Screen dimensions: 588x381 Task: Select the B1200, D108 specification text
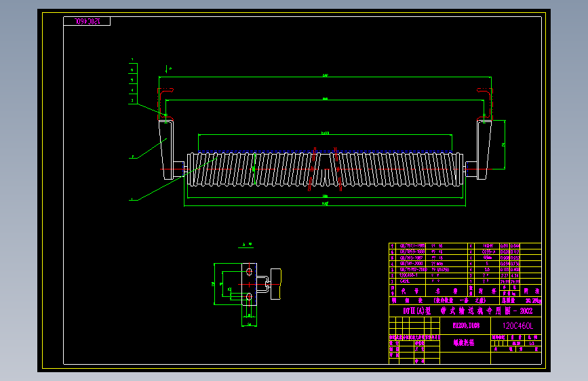(x=466, y=325)
